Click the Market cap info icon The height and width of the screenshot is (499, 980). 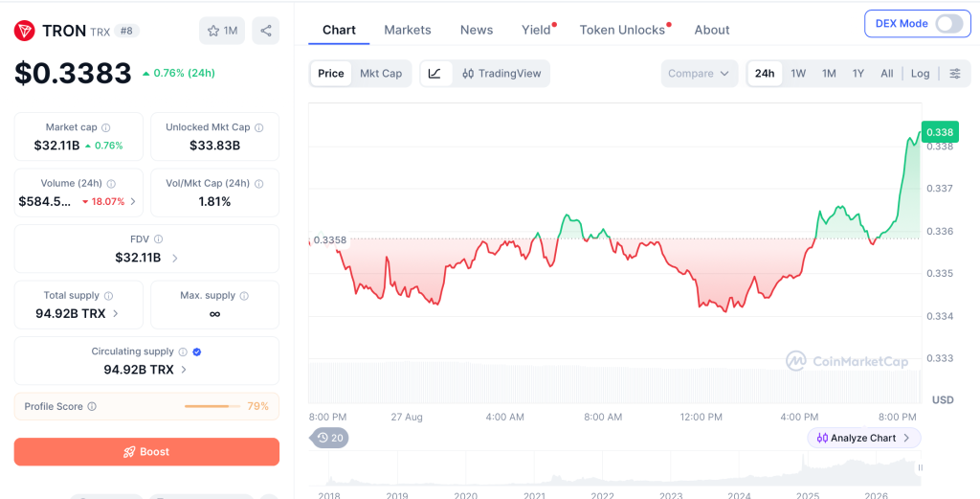[105, 127]
